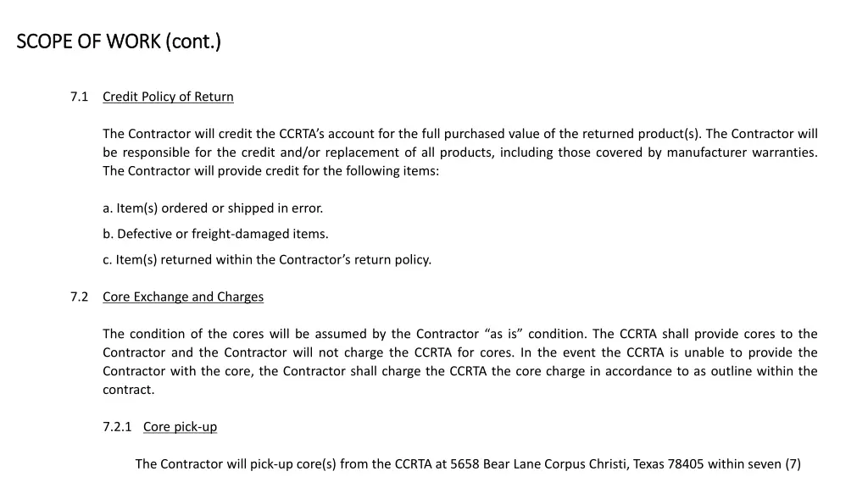Select the Core pick-up subheading

[x=180, y=427]
